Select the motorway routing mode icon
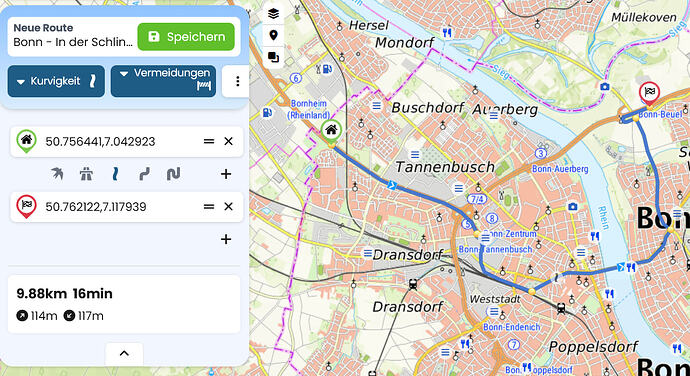Screen dimensions: 690x376 pos(86,174)
